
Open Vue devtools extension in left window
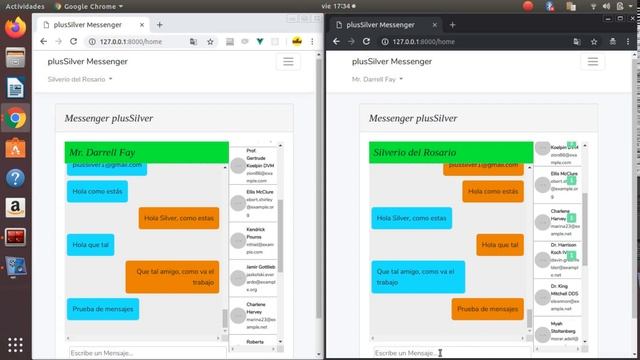pos(260,42)
